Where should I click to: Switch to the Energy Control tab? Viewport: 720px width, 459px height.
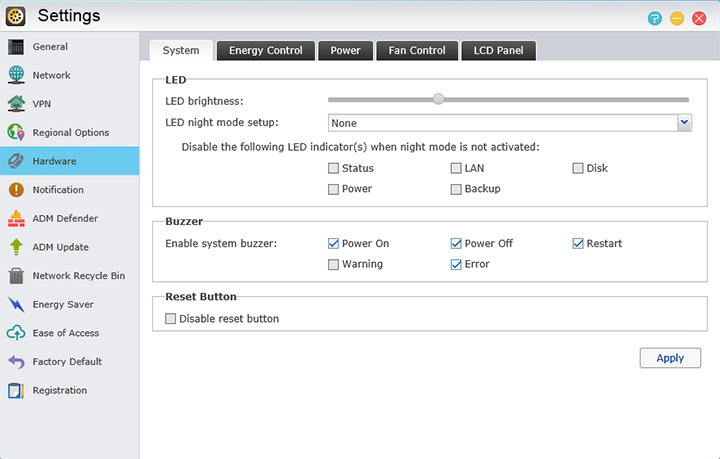click(x=265, y=51)
